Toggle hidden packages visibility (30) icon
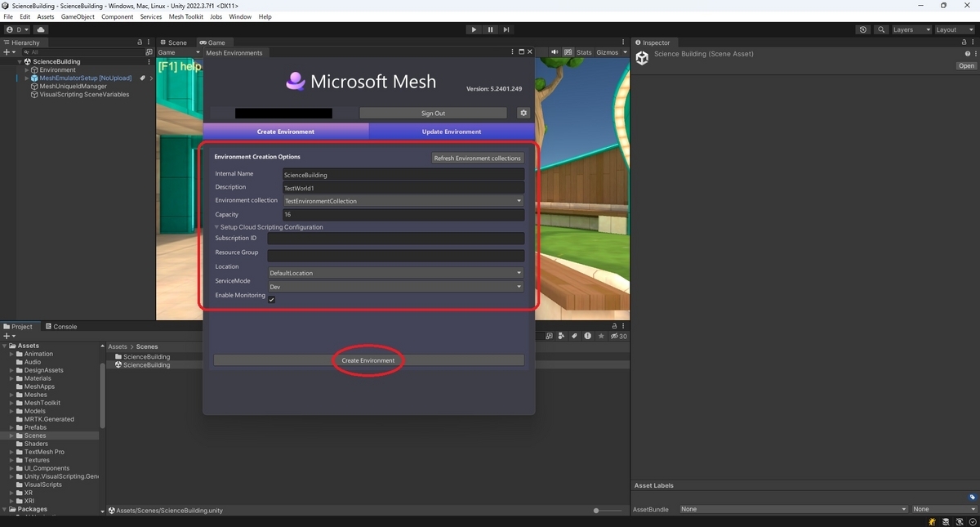The height and width of the screenshot is (527, 980). (618, 336)
